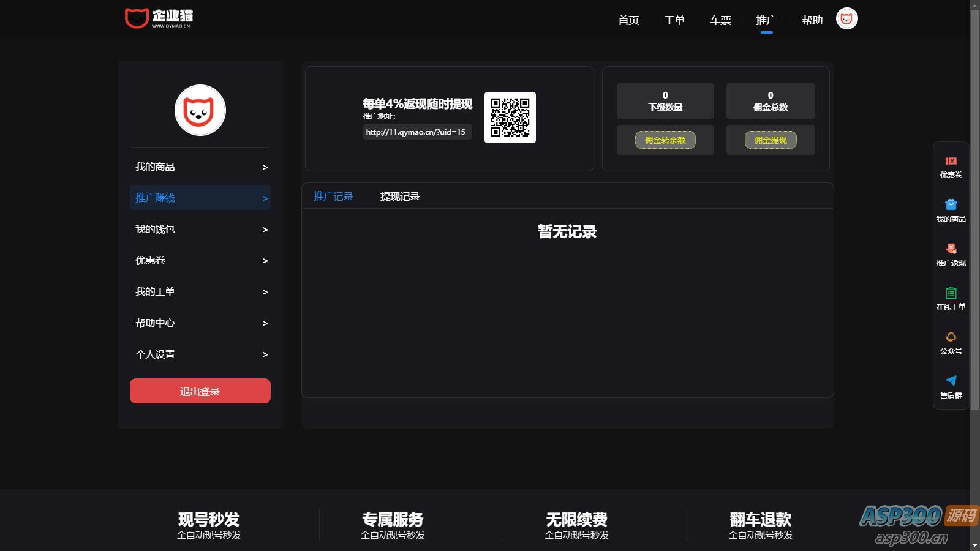
Task: Open 我的商品 in the sidebar menu
Action: click(200, 167)
